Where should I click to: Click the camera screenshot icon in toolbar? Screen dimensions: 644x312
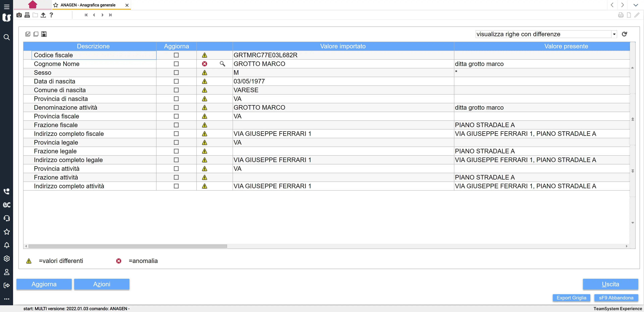(x=19, y=15)
